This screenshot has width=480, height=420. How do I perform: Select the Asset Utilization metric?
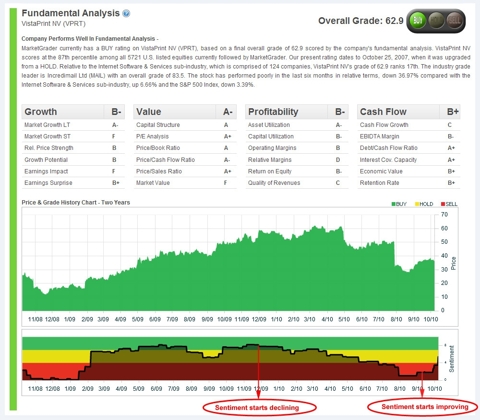pyautogui.click(x=297, y=125)
